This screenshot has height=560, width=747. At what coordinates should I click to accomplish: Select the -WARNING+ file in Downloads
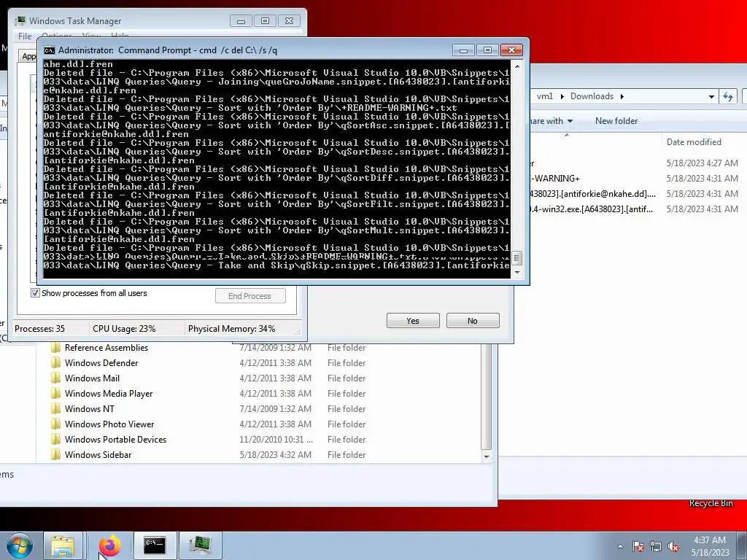[555, 178]
